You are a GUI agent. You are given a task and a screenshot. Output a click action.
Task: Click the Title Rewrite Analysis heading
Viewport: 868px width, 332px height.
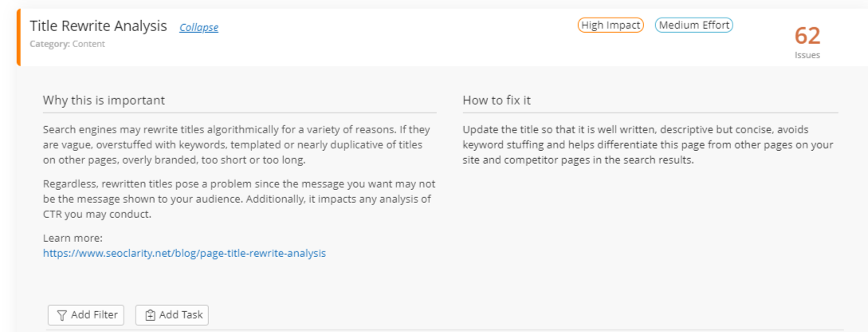tap(99, 26)
